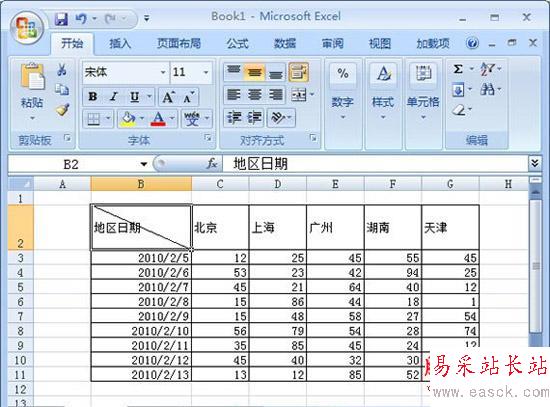Toggle bold formatting
This screenshot has width=550, height=407.
pos(93,97)
